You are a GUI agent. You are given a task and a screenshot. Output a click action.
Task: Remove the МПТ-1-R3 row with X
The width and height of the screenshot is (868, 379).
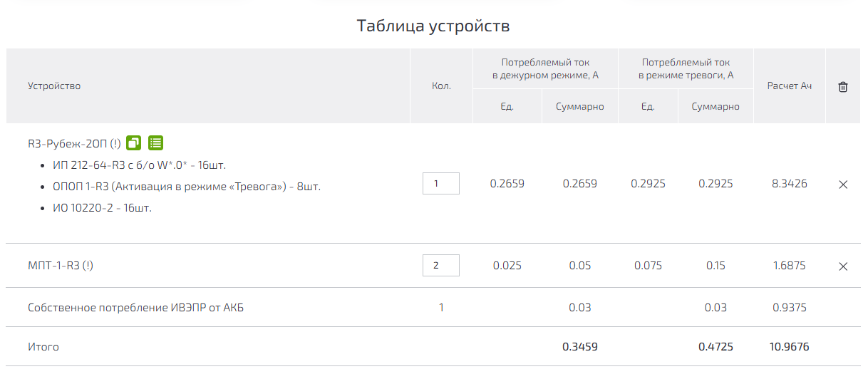[843, 266]
